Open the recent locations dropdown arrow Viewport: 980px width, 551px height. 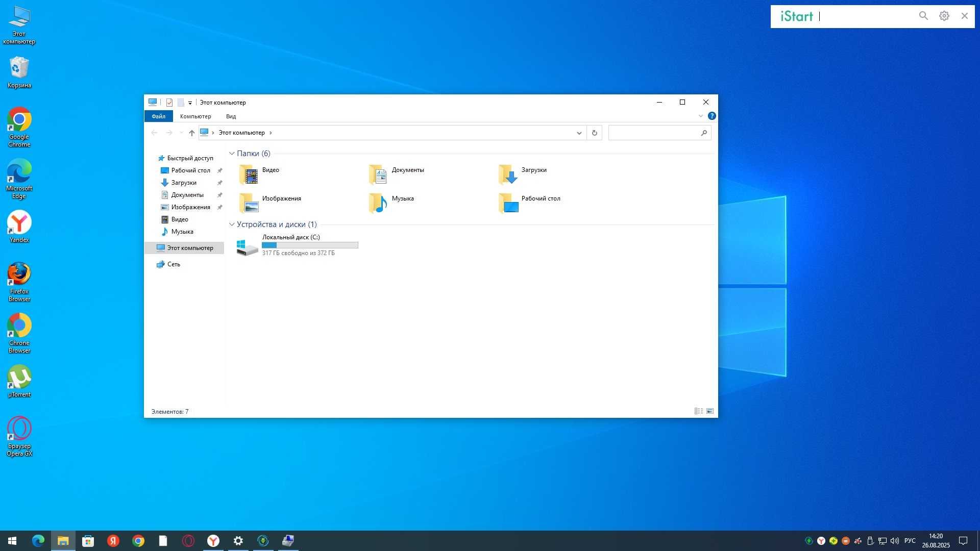tap(181, 133)
